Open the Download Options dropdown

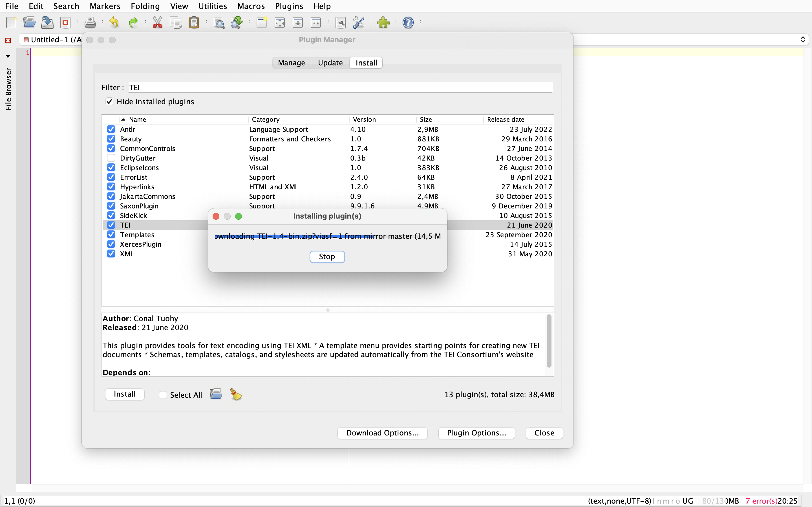pos(383,432)
